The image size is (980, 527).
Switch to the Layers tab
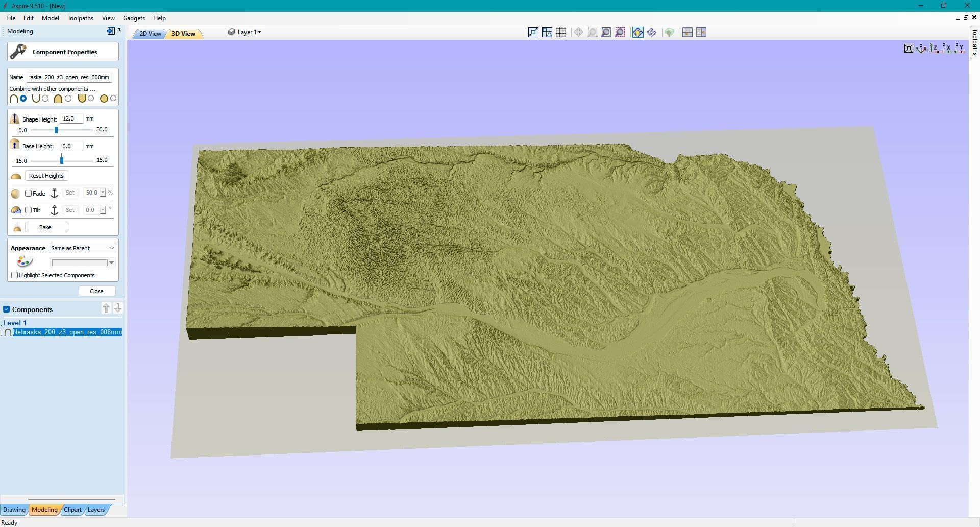coord(96,510)
